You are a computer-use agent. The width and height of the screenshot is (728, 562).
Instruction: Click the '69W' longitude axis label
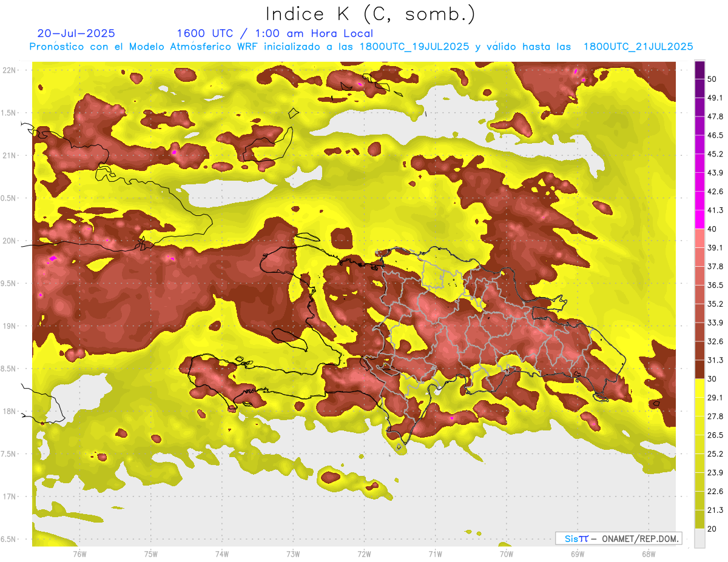point(578,554)
